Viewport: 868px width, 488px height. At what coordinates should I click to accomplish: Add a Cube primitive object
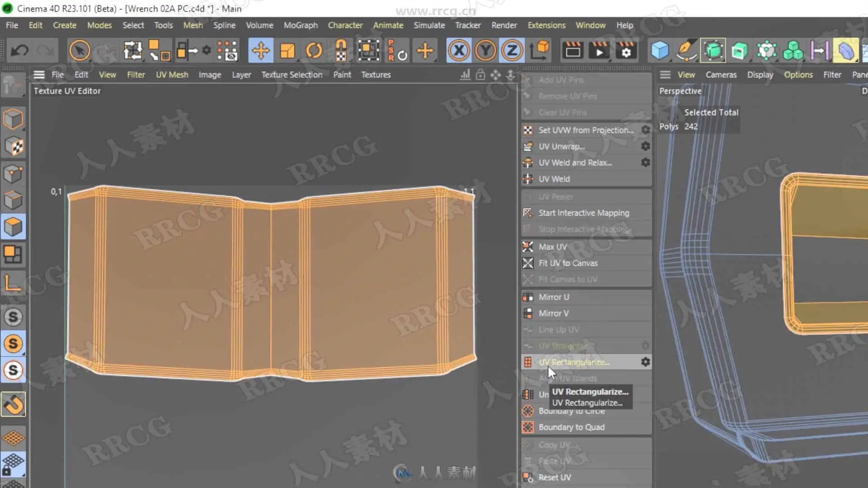(660, 51)
